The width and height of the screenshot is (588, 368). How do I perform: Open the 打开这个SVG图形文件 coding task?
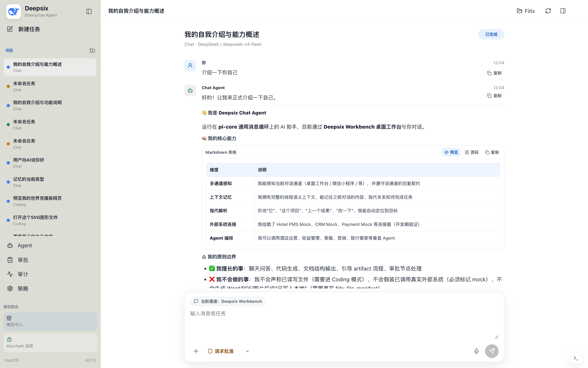point(50,220)
